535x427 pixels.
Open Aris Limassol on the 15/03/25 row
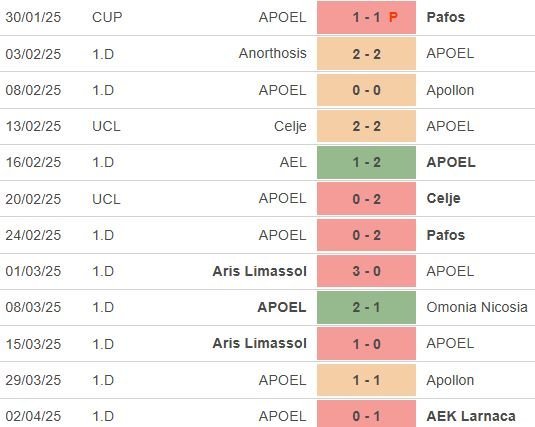259,343
